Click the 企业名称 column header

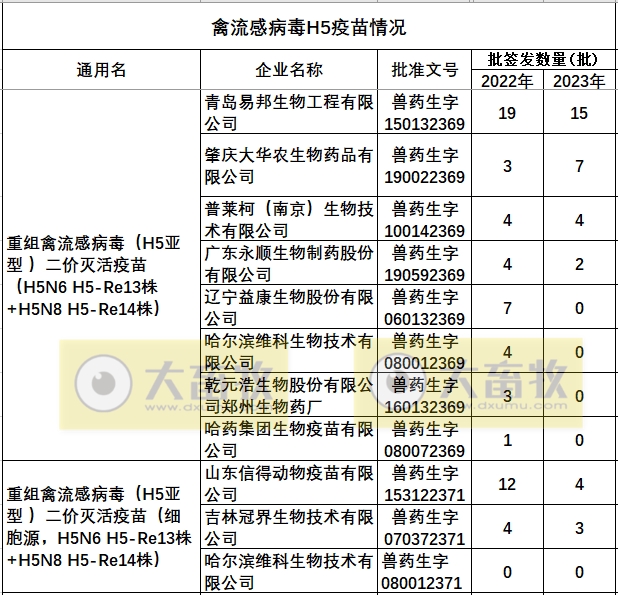289,70
